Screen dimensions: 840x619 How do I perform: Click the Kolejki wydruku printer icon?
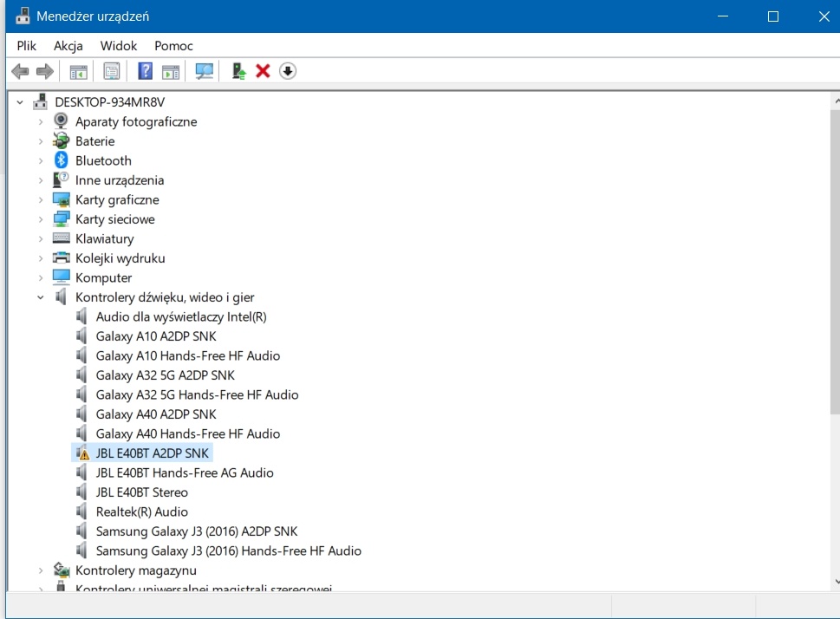click(x=61, y=257)
